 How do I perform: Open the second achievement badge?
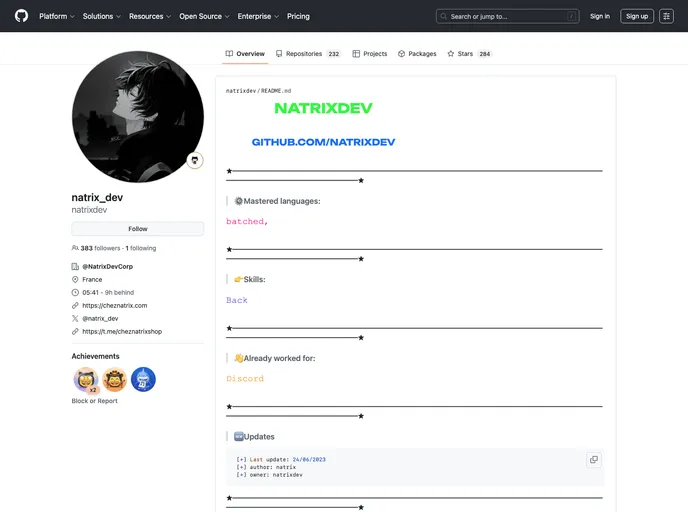[115, 380]
